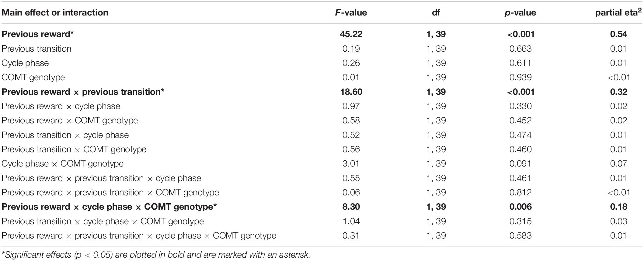Select the df column header
644x261 pixels.
click(436, 12)
